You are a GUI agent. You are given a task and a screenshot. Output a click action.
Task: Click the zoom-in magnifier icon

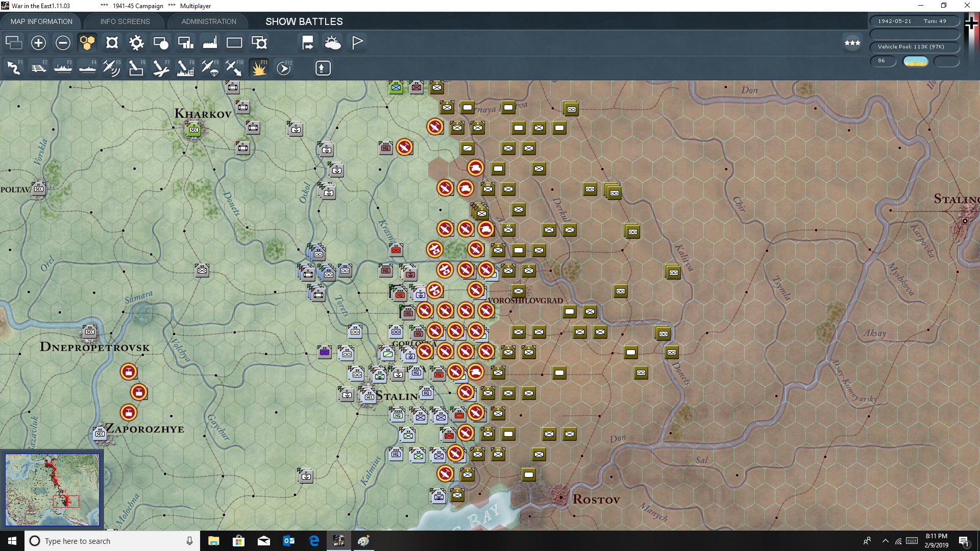pos(38,43)
